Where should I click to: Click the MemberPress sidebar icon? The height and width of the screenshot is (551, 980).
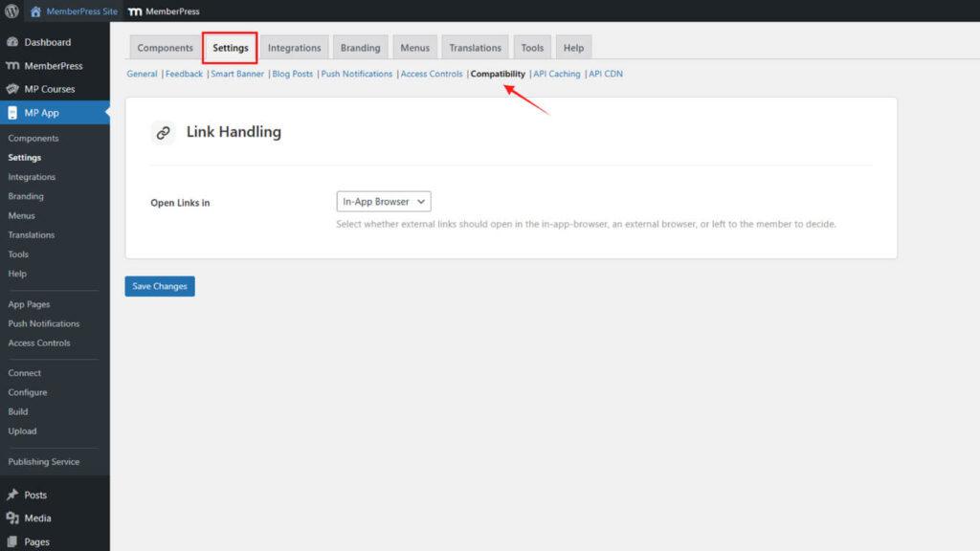pyautogui.click(x=12, y=65)
